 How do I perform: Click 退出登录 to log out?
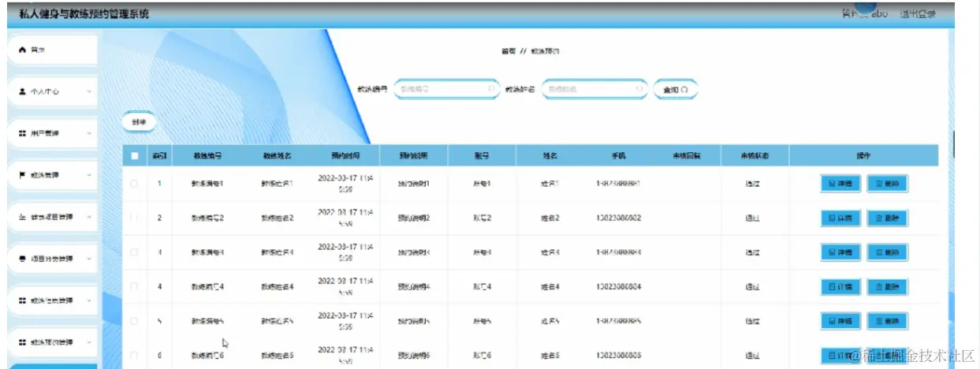(917, 14)
